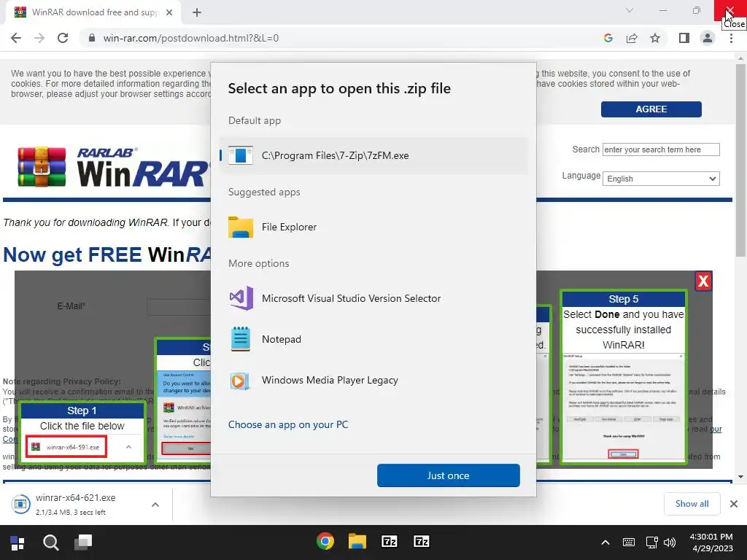Close the downloads bar
The image size is (747, 560).
[x=734, y=503]
